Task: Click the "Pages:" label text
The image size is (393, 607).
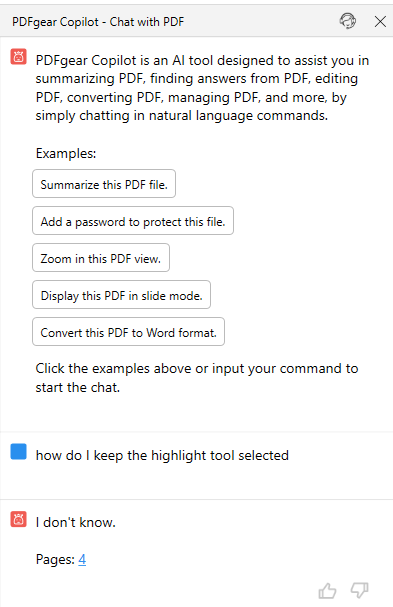Action: point(55,559)
